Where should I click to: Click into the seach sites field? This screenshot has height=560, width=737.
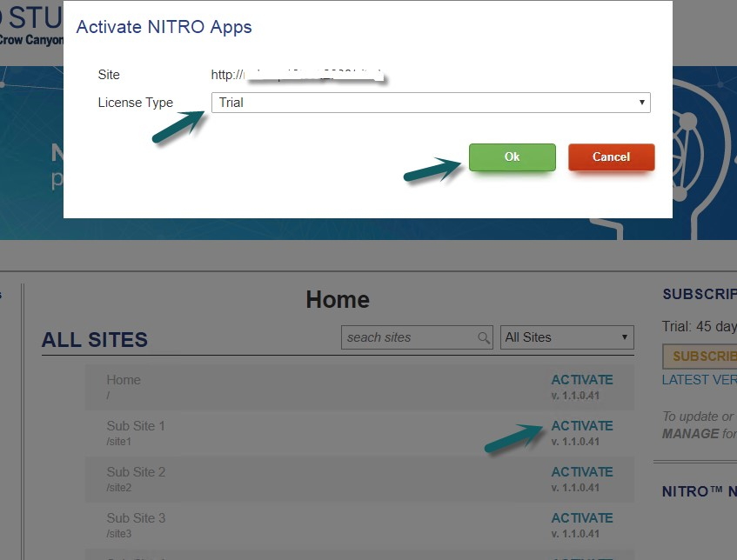[x=409, y=337]
